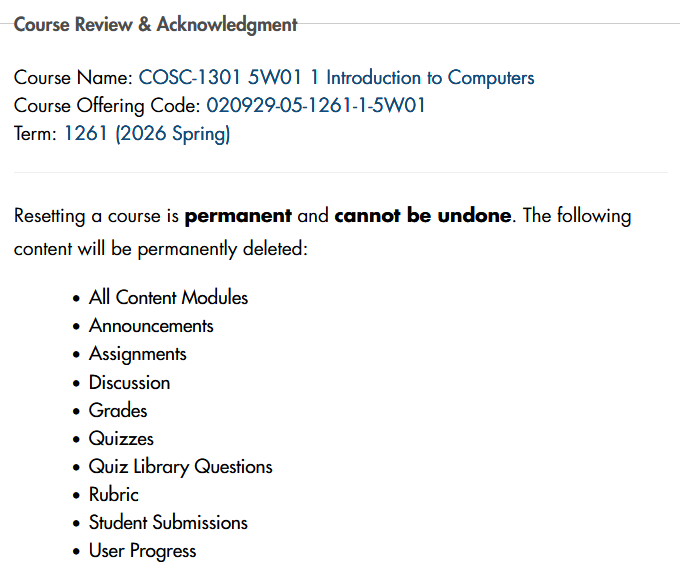The image size is (680, 575).
Task: Click the All Content Modules list item
Action: tap(168, 297)
